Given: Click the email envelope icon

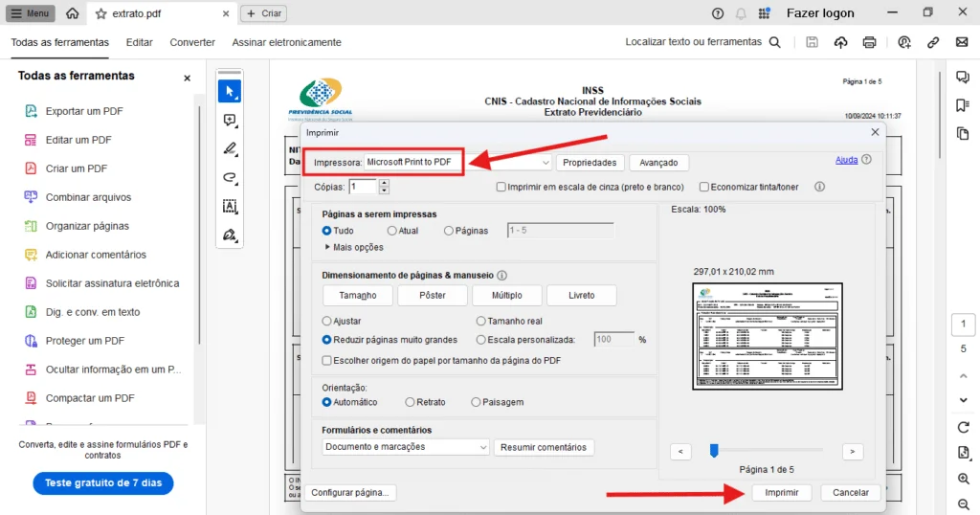Looking at the screenshot, I should [x=962, y=42].
